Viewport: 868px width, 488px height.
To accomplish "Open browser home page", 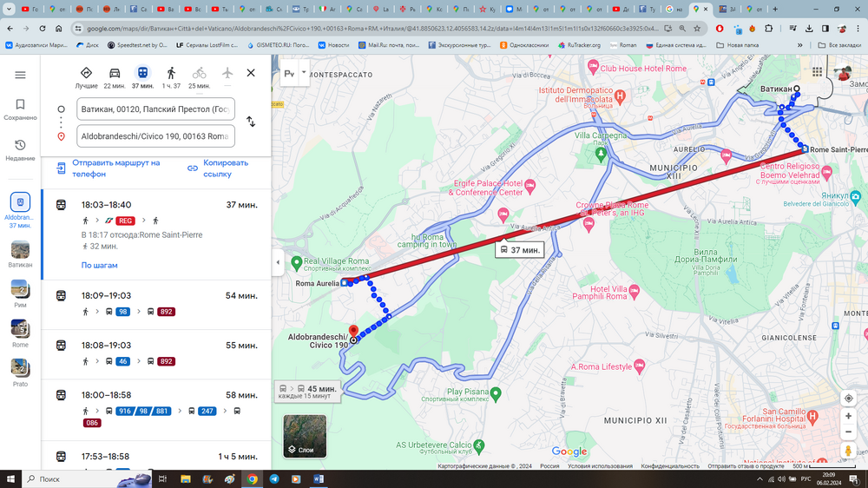I will pyautogui.click(x=58, y=29).
